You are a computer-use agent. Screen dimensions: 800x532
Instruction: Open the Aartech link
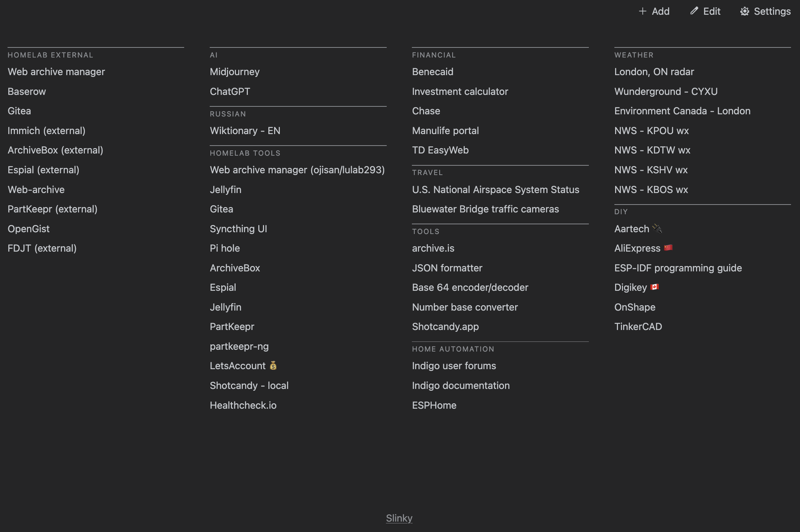638,229
